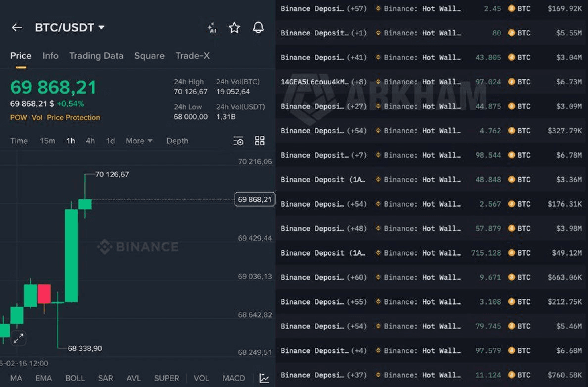This screenshot has width=588, height=387.
Task: Open indicator chart icon after MACD
Action: (264, 378)
